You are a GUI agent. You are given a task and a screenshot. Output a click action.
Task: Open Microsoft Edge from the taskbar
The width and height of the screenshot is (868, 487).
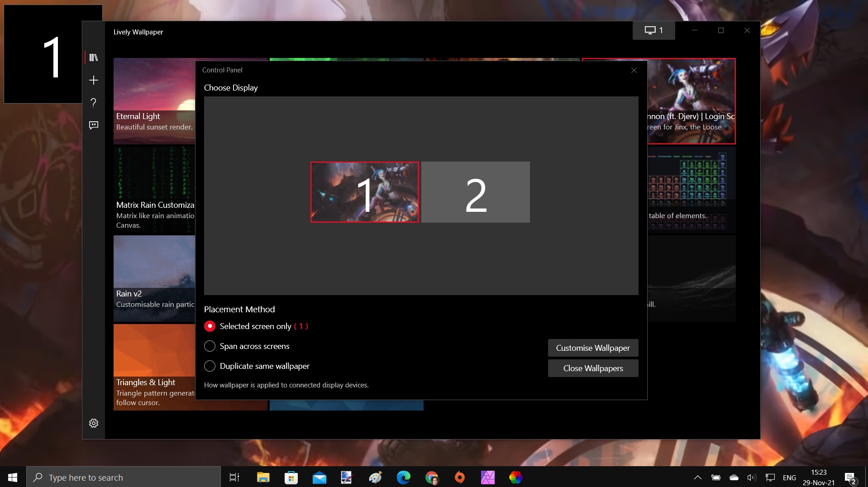(x=403, y=477)
